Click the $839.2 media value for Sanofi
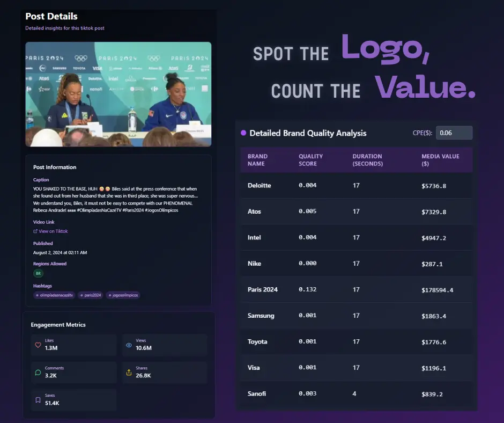This screenshot has height=423, width=504. tap(432, 395)
